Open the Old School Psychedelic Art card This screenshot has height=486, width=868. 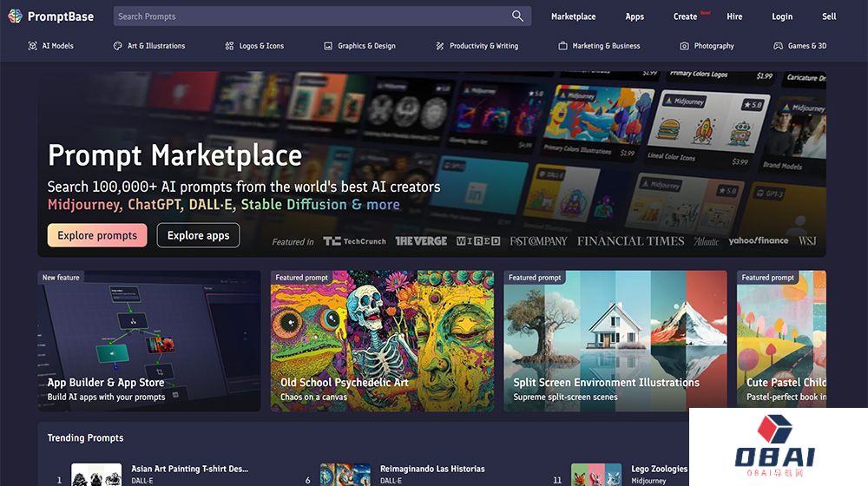[382, 341]
